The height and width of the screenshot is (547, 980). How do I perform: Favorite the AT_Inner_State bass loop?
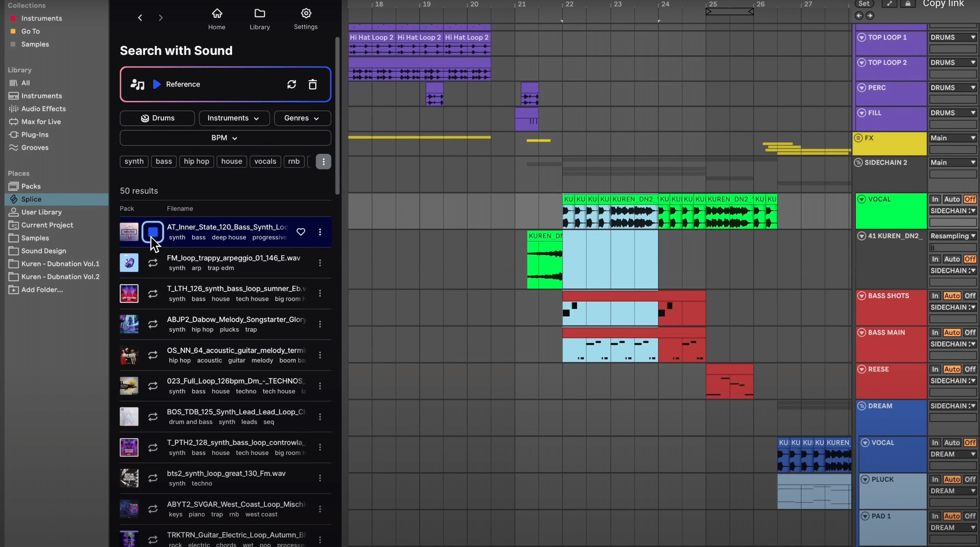point(301,232)
